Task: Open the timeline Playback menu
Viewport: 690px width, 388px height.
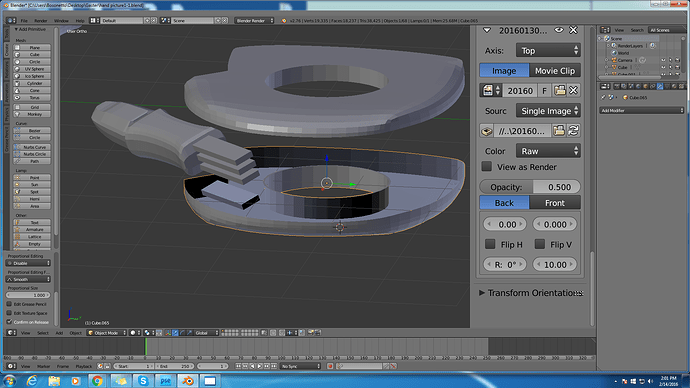Action: tap(84, 366)
